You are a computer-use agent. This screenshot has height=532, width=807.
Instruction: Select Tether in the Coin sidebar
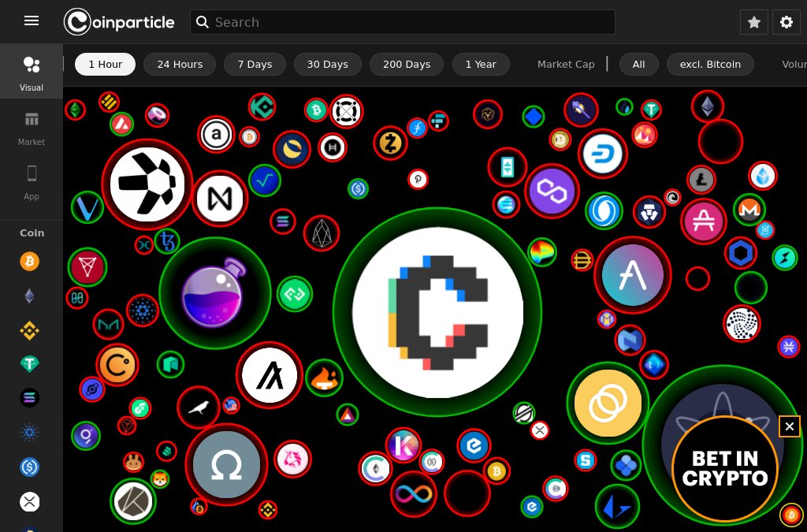[29, 364]
